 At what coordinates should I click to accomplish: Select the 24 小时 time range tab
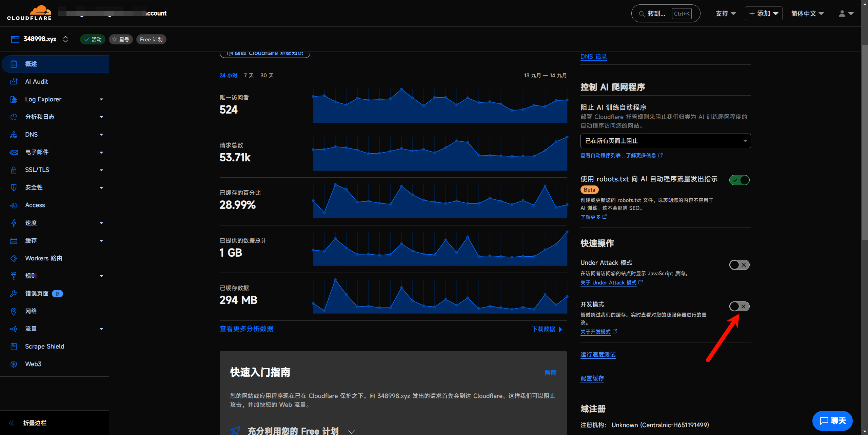228,75
